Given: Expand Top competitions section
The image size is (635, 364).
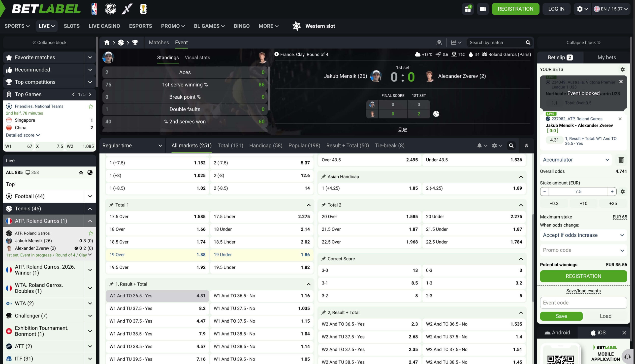Looking at the screenshot, I should pyautogui.click(x=90, y=82).
